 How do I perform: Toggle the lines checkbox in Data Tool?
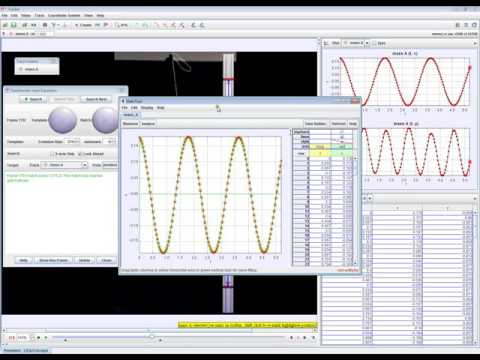pyautogui.click(x=342, y=141)
